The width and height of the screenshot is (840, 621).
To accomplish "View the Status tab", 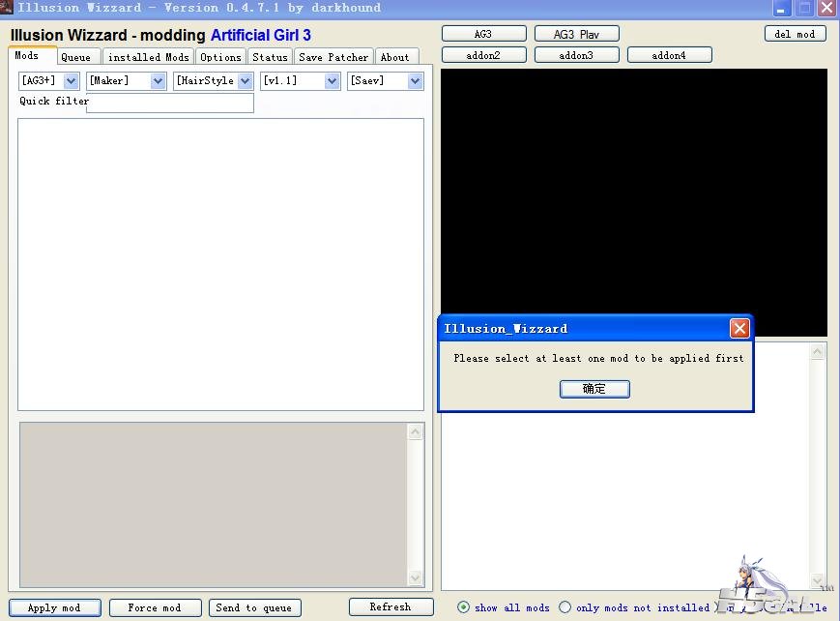I will pos(270,57).
